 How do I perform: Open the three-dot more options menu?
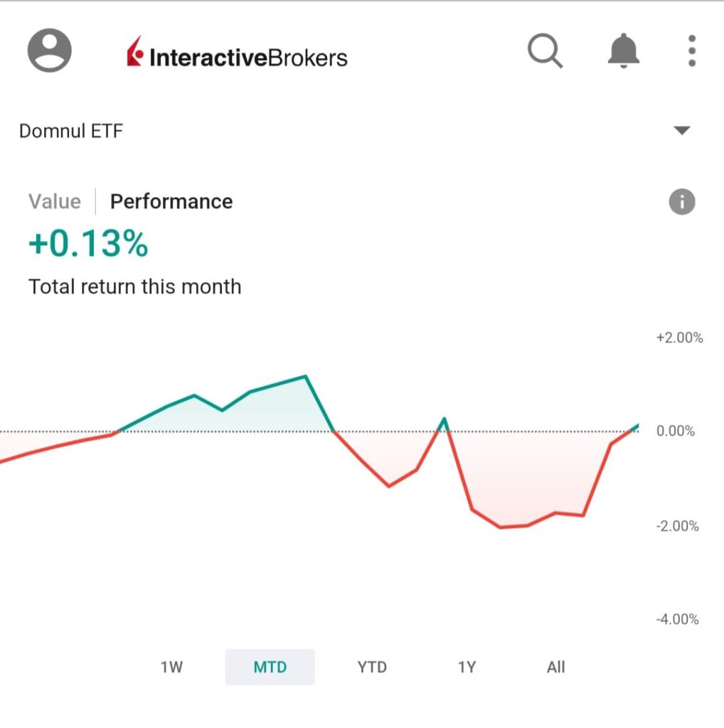point(692,51)
